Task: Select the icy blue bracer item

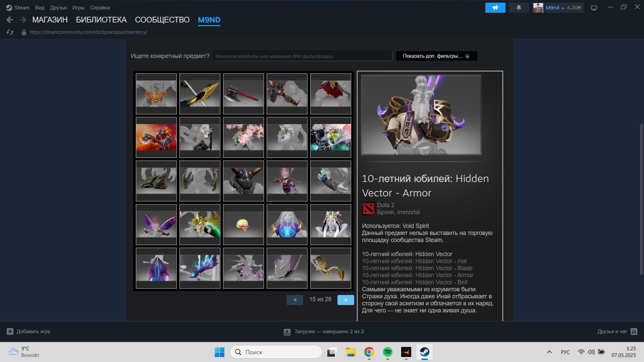Action: click(331, 181)
